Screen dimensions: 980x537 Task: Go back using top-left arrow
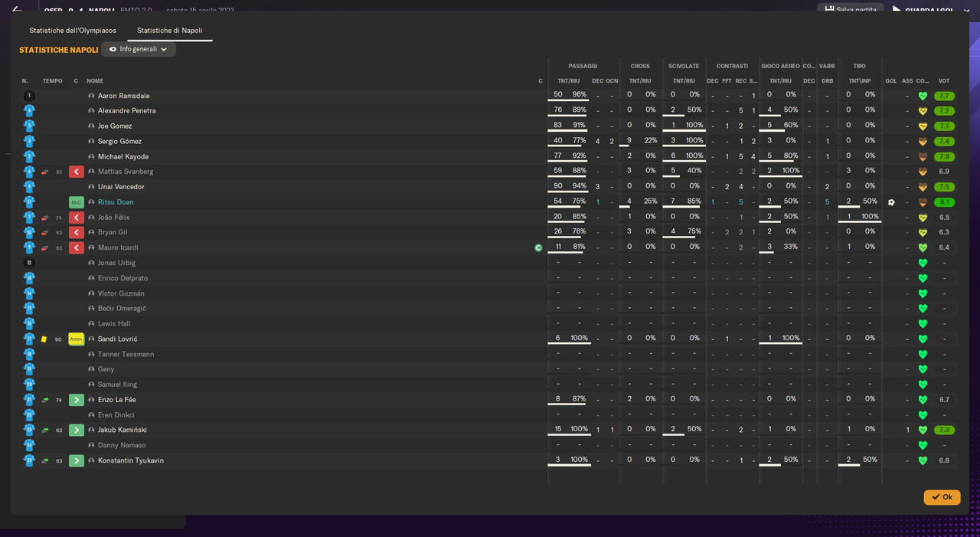(x=17, y=10)
